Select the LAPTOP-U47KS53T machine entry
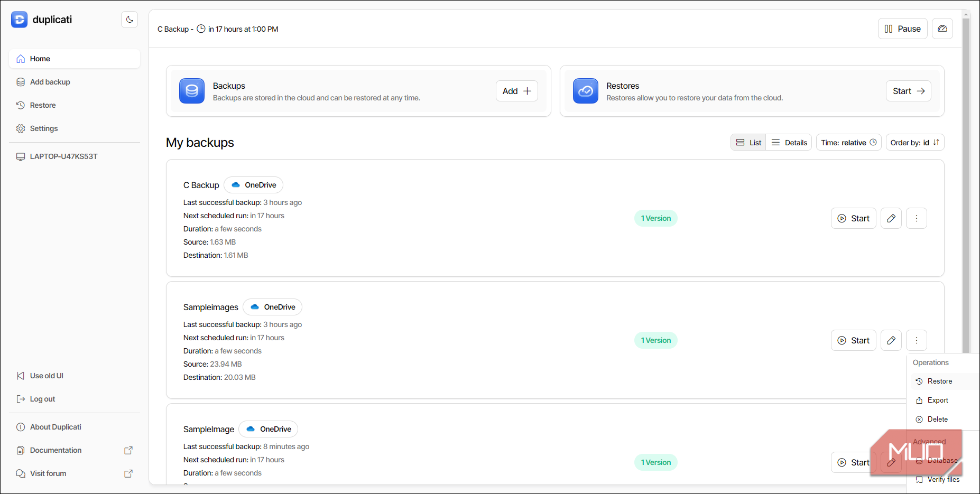Screen dimensions: 980x494 point(75,156)
